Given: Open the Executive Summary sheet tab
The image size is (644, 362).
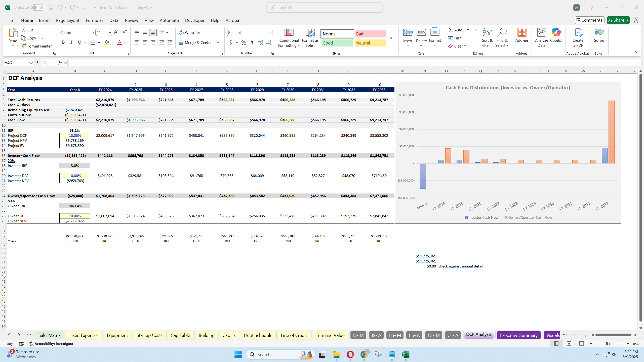Looking at the screenshot, I should (518, 335).
